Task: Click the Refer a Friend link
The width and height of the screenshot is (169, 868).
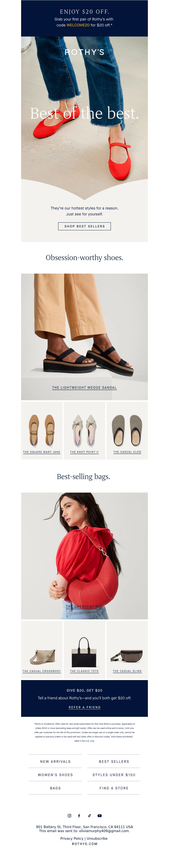Action: [x=84, y=707]
